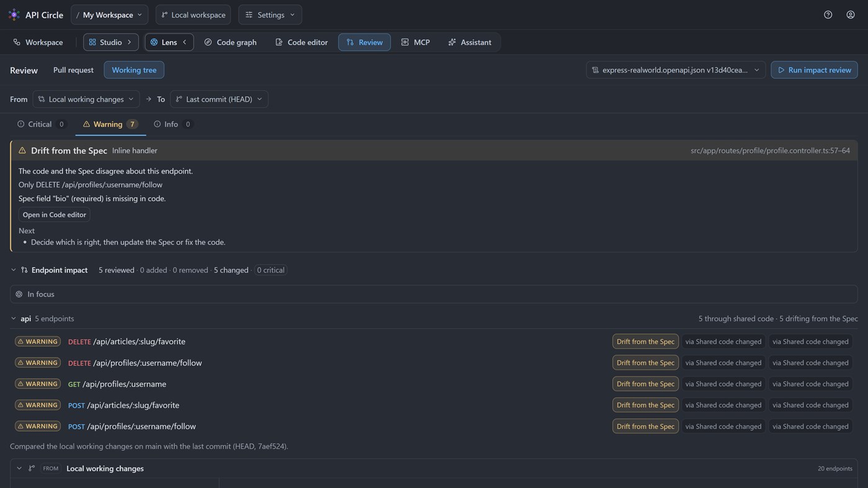Click the API Circle logo icon
The width and height of the screenshot is (868, 488).
[x=14, y=14]
